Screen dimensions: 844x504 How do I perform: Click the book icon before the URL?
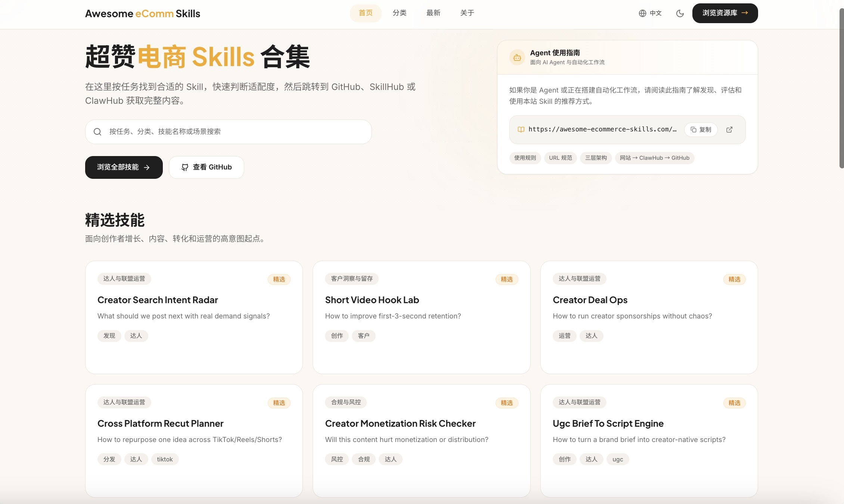tap(521, 130)
